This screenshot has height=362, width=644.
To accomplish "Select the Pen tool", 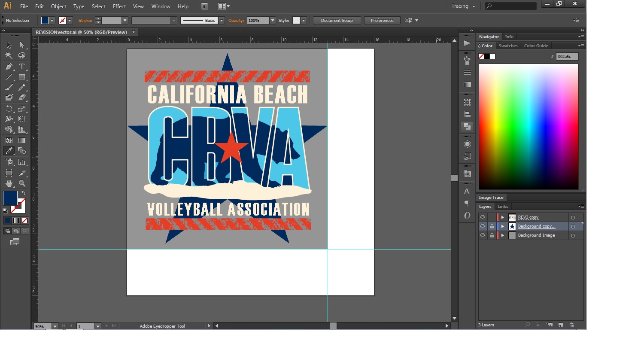I will click(9, 67).
